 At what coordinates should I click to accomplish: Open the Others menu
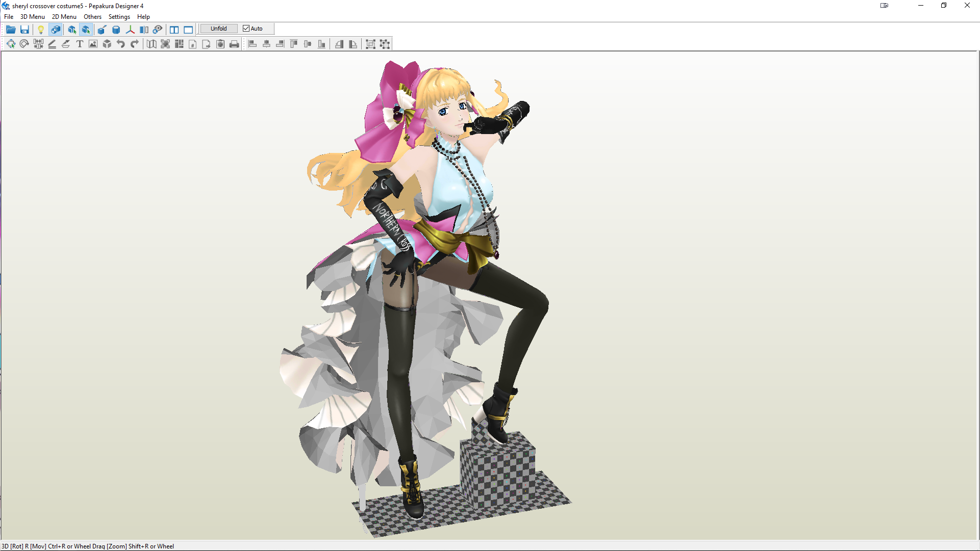point(93,17)
